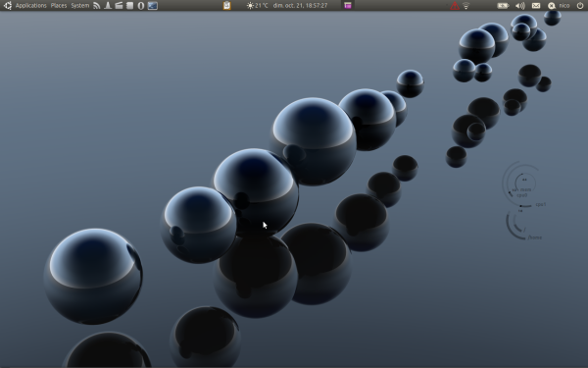Image resolution: width=588 pixels, height=368 pixels.
Task: Click the cpu1 label on desktop widget
Action: [541, 205]
